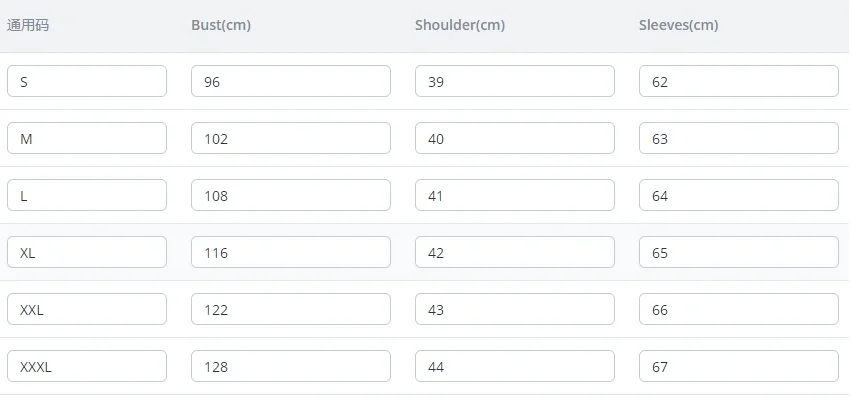Click the Shoulder field showing 39

pos(515,81)
